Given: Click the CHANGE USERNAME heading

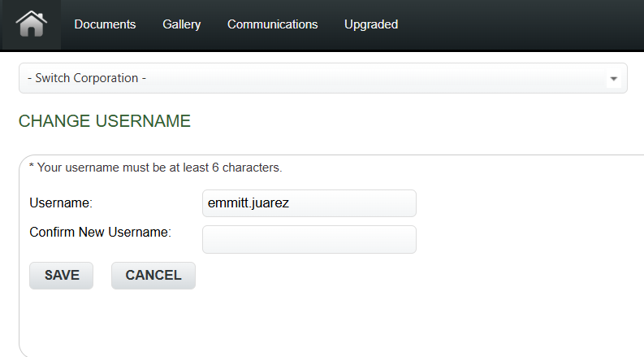Looking at the screenshot, I should click(x=105, y=121).
